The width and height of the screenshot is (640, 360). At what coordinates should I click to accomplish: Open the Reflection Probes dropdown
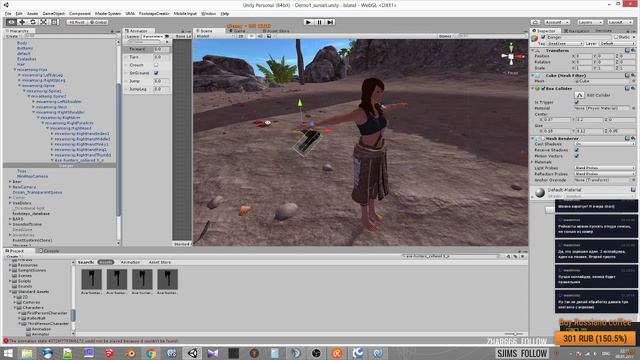click(604, 174)
